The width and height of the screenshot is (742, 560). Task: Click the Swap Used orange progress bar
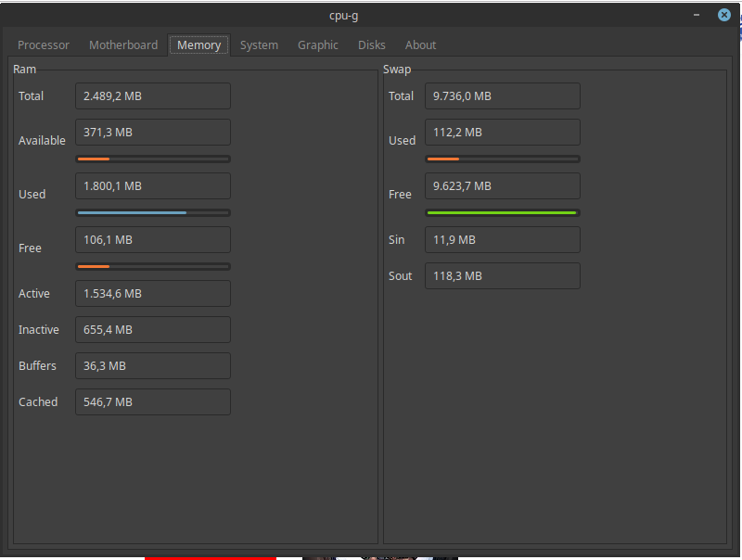coord(503,159)
